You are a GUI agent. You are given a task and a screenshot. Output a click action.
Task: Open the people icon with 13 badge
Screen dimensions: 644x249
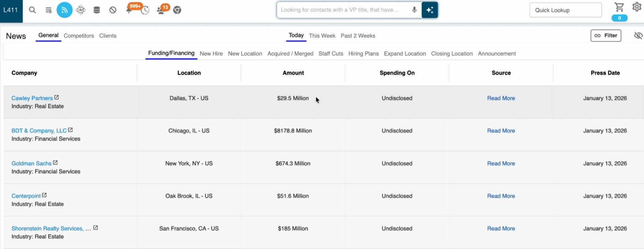(x=161, y=10)
